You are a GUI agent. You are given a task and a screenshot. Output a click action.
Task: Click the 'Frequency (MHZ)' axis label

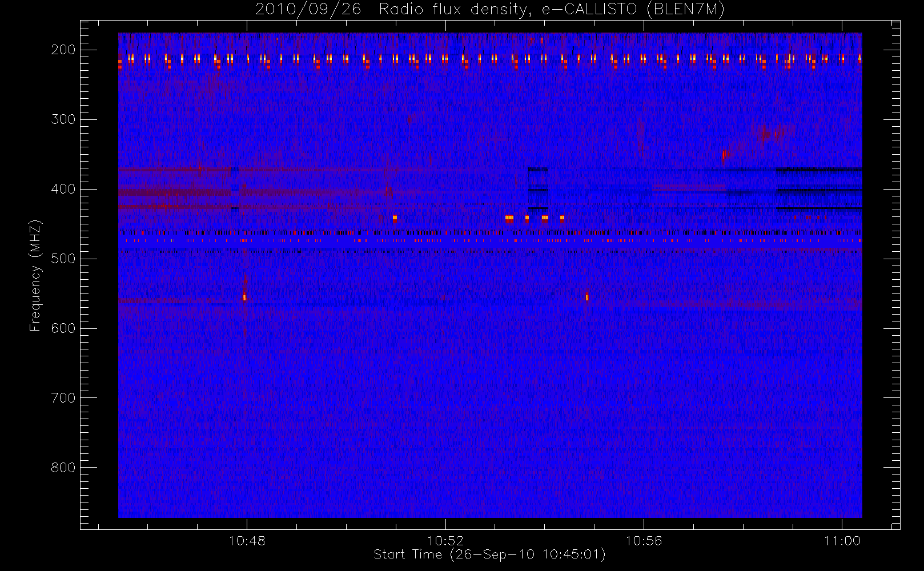click(35, 275)
